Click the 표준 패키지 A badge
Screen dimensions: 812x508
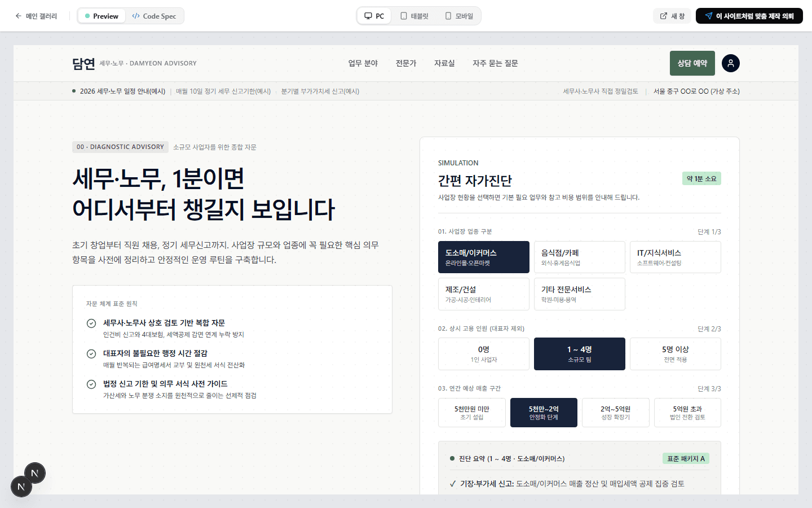click(x=686, y=459)
